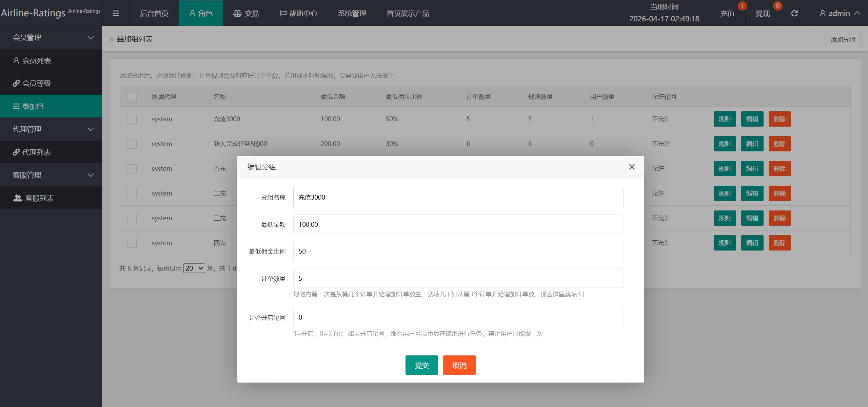This screenshot has width=868, height=407.
Task: Click the 提交 button in dialog
Action: (x=421, y=365)
